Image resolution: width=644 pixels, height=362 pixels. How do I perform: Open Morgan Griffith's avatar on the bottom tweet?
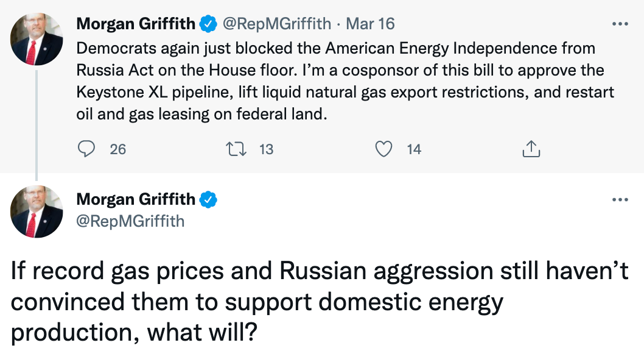tap(37, 211)
